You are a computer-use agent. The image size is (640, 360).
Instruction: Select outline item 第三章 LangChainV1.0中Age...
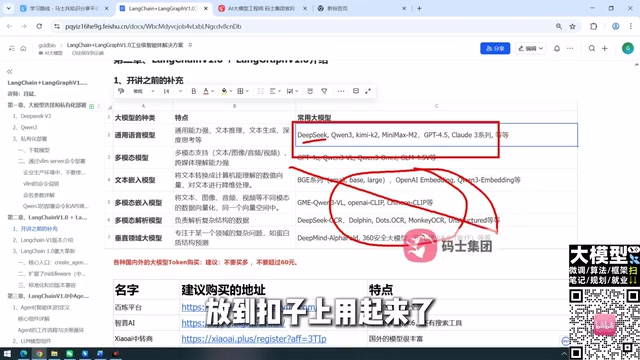coord(48,296)
